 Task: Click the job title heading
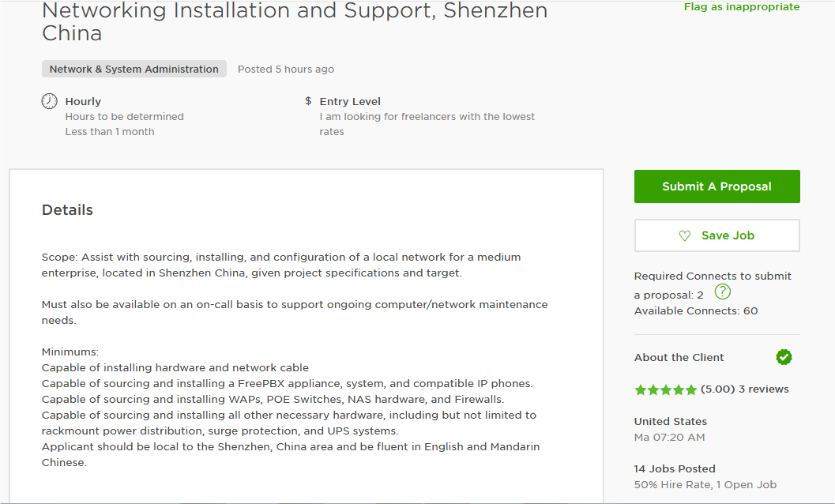295,22
